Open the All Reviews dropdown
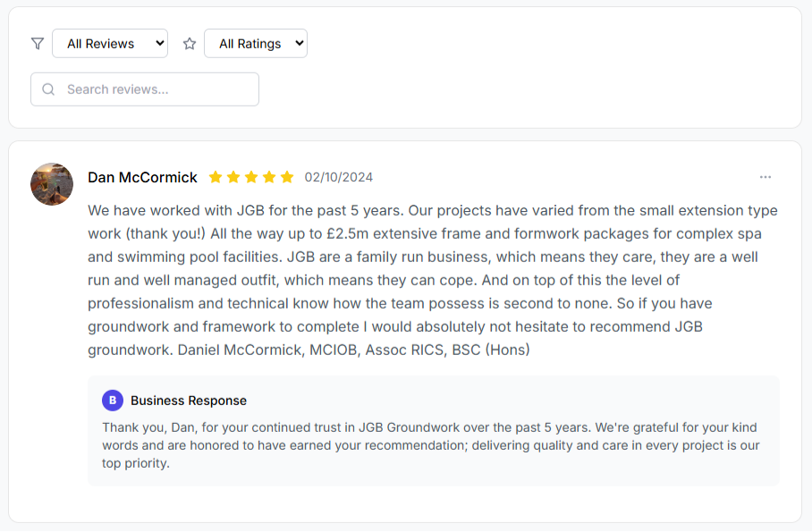This screenshot has height=532, width=812. [x=109, y=43]
